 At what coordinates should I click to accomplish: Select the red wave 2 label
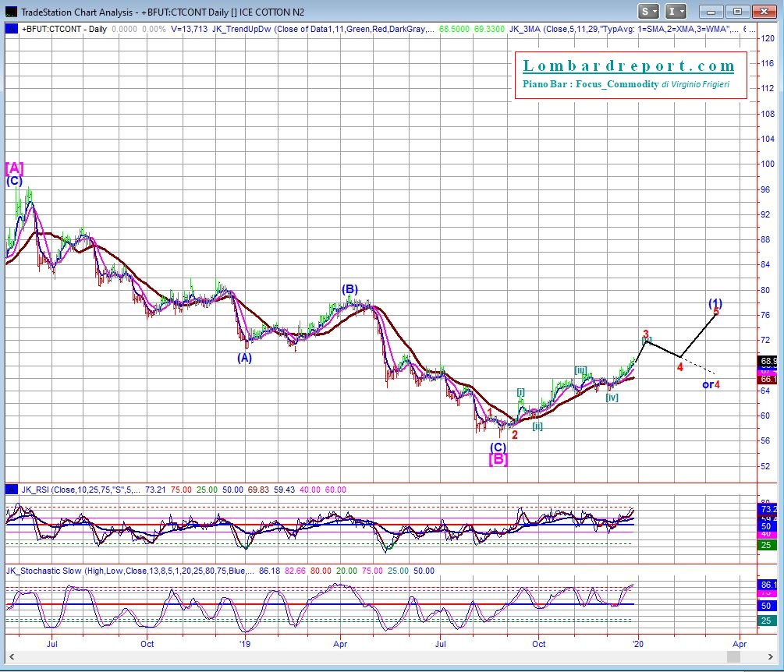(x=515, y=435)
